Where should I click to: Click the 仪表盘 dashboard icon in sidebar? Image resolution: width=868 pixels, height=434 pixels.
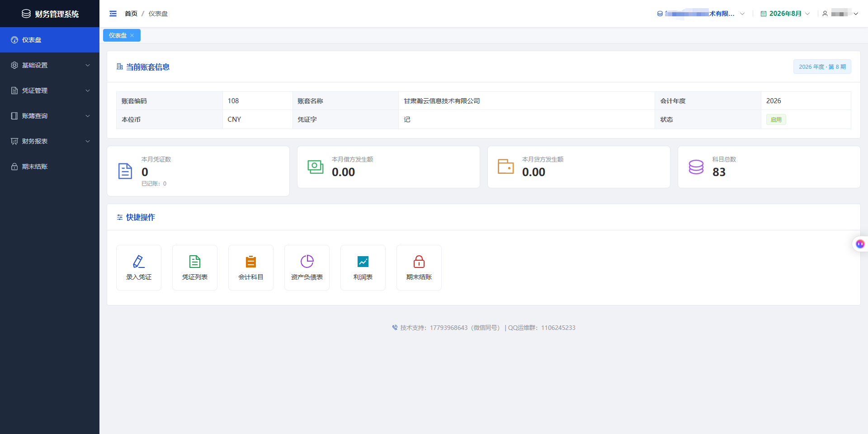pyautogui.click(x=14, y=40)
